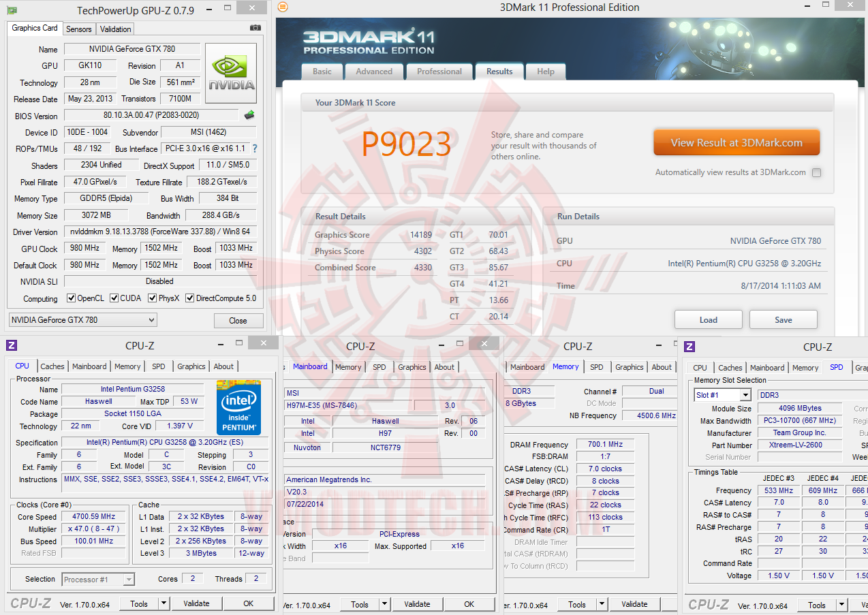This screenshot has height=615, width=868.
Task: Click the motherboard model H97M-E35 (MS-7846)
Action: [347, 405]
